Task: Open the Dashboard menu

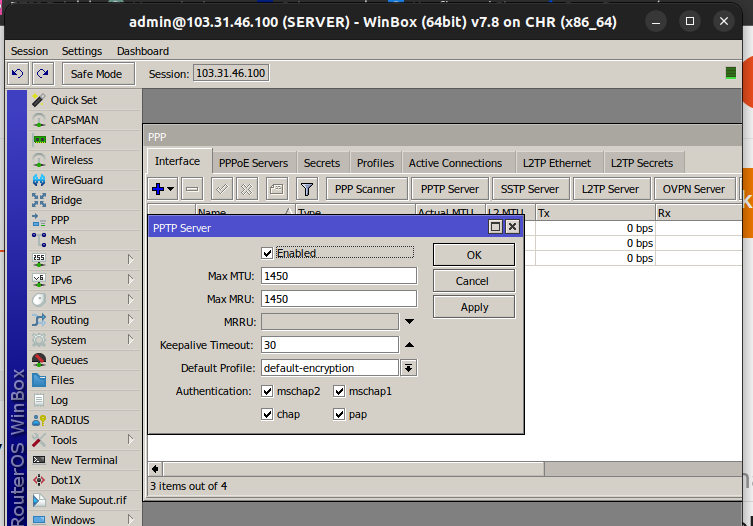Action: tap(143, 51)
